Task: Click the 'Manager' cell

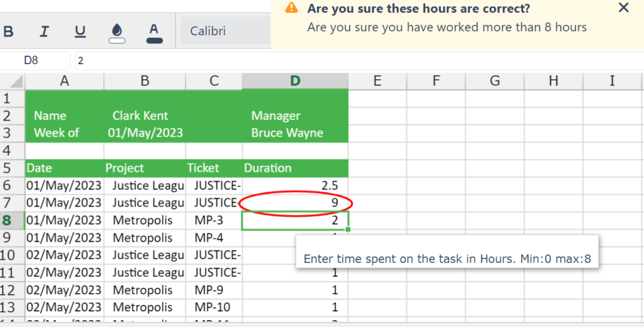Action: click(296, 116)
